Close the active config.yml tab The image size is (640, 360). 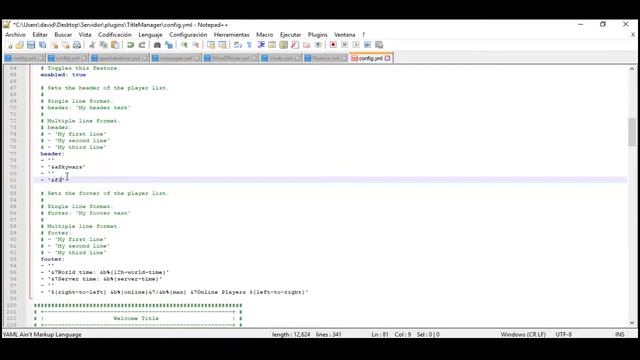tap(387, 58)
